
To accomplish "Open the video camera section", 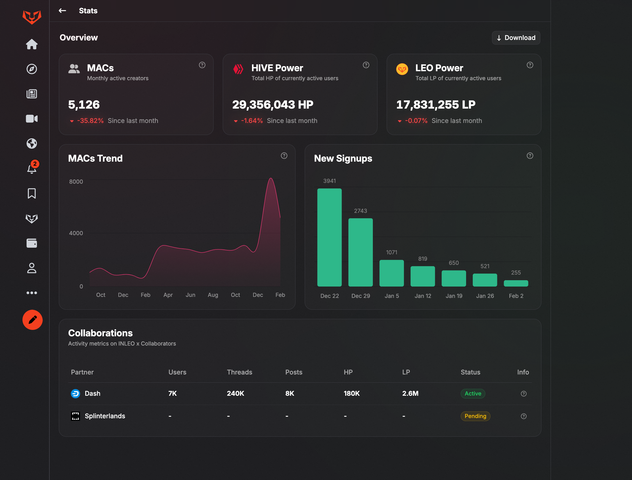I will [x=32, y=119].
